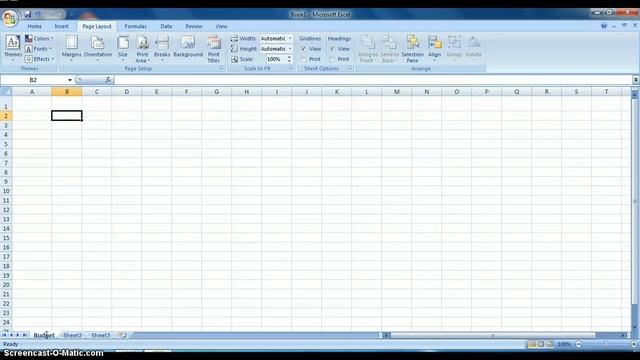Launch the Page Setup dialog
This screenshot has height=360, width=640.
[222, 69]
